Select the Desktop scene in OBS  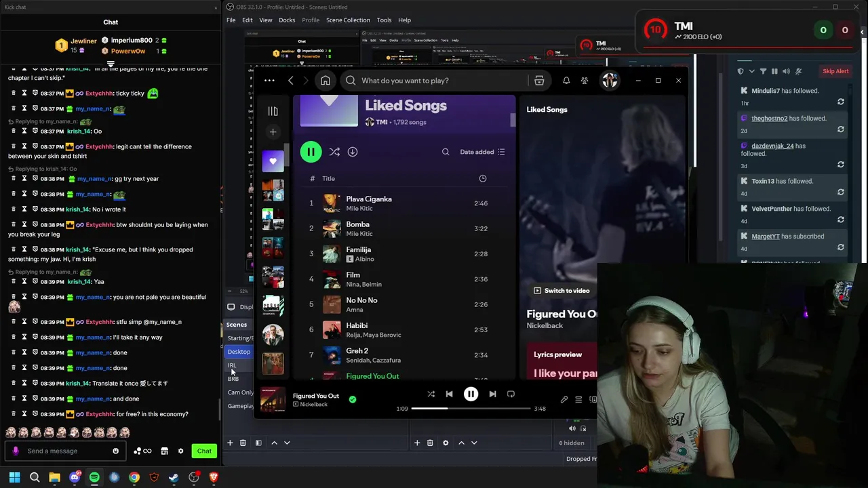[x=239, y=352]
